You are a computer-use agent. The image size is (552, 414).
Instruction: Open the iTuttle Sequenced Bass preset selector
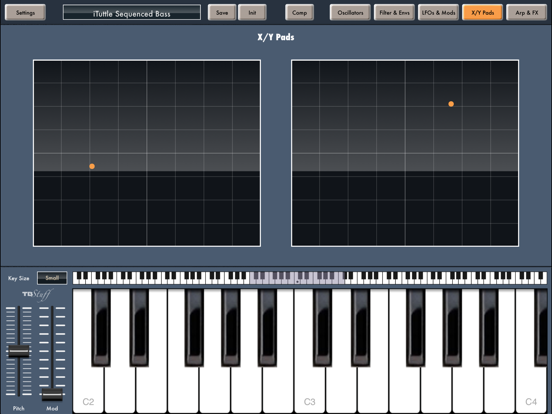point(132,13)
